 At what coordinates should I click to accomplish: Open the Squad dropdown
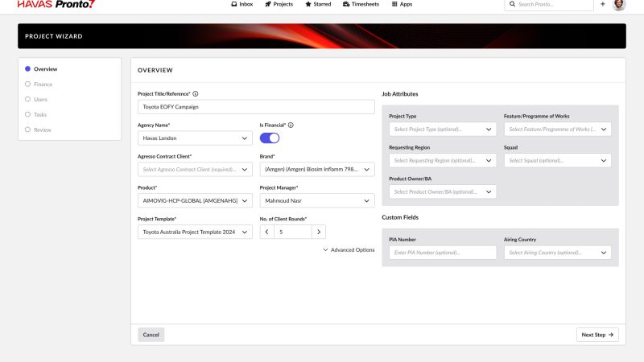pyautogui.click(x=557, y=160)
